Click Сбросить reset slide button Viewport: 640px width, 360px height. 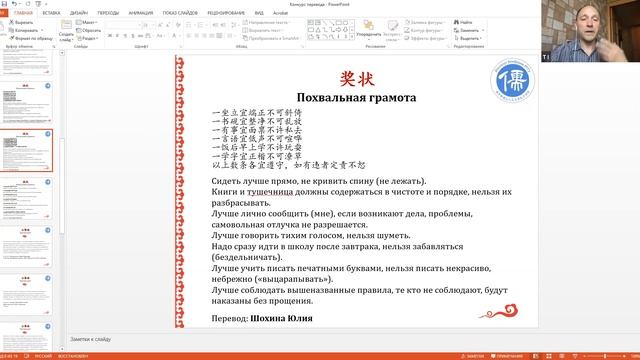pos(89,30)
